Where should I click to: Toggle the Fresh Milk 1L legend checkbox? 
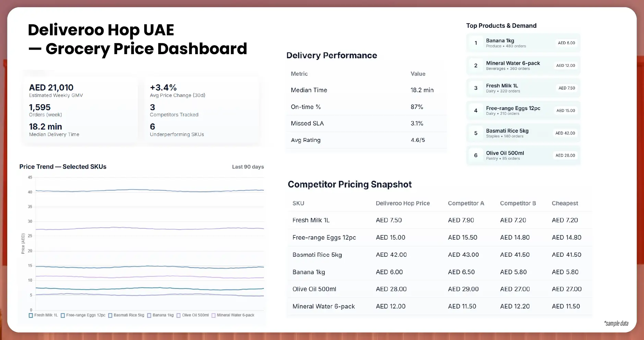click(x=31, y=315)
